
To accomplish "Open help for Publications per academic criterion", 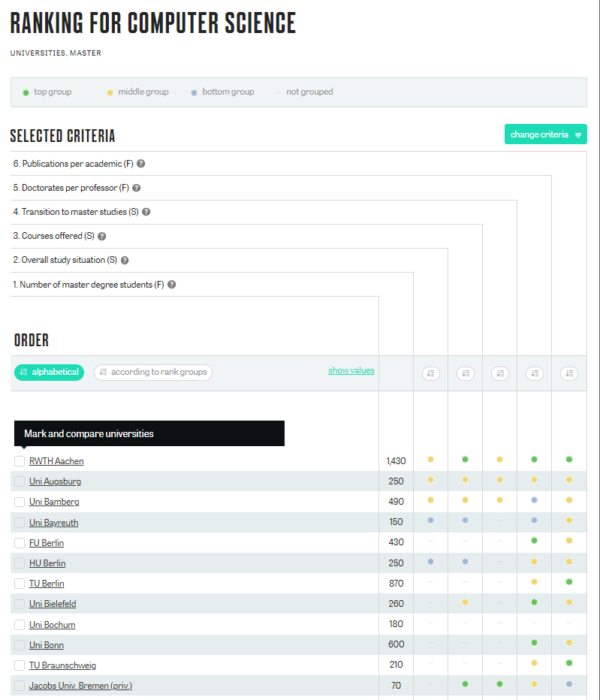I will [x=140, y=164].
